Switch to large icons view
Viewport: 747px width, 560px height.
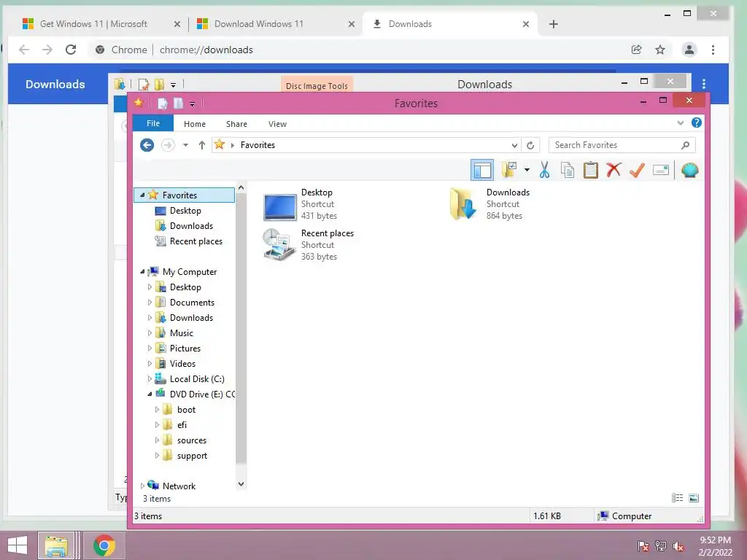pyautogui.click(x=694, y=497)
